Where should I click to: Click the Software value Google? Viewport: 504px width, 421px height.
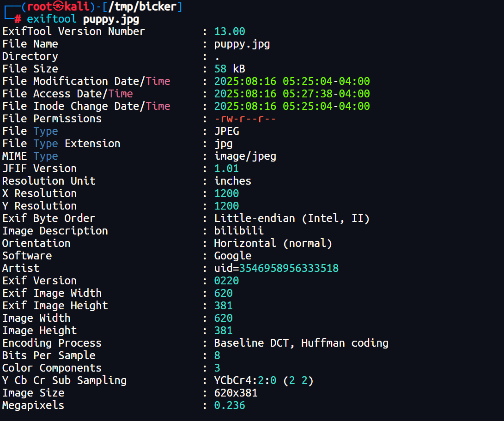[x=233, y=256]
